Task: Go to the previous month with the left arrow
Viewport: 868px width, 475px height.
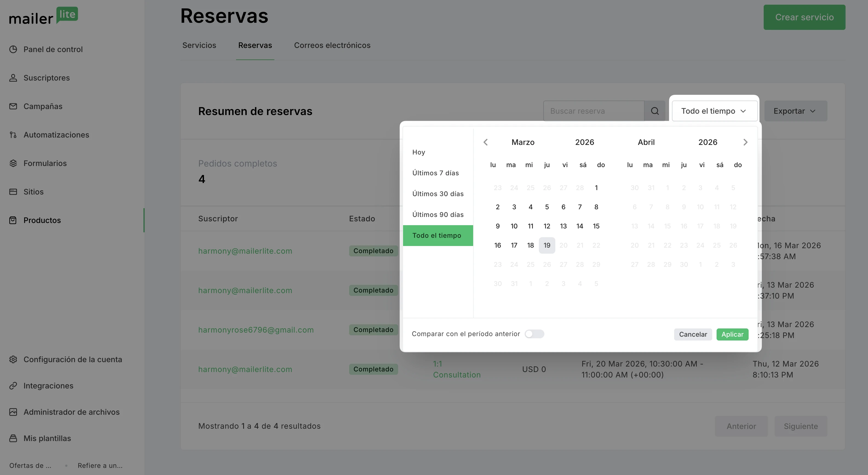Action: pyautogui.click(x=485, y=142)
